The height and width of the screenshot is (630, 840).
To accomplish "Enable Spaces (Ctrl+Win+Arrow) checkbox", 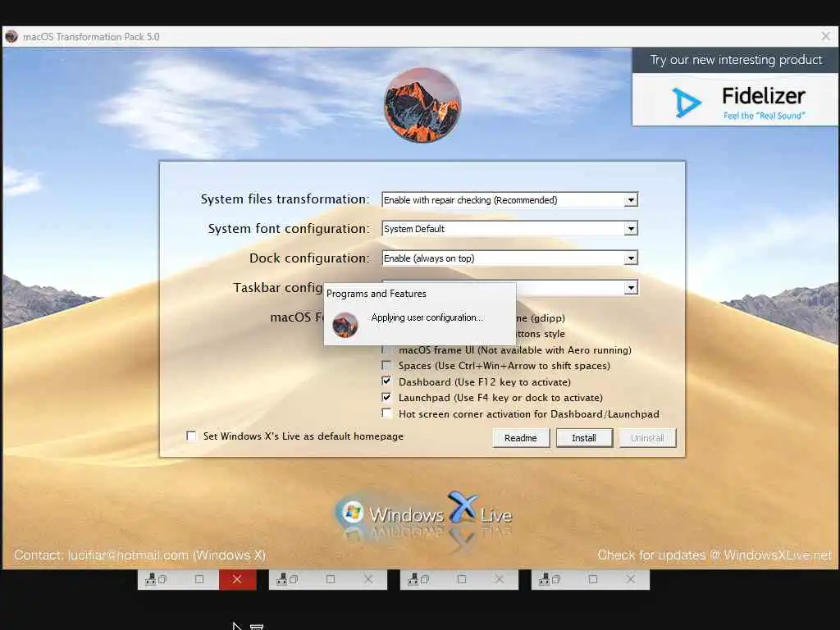I will [x=386, y=365].
